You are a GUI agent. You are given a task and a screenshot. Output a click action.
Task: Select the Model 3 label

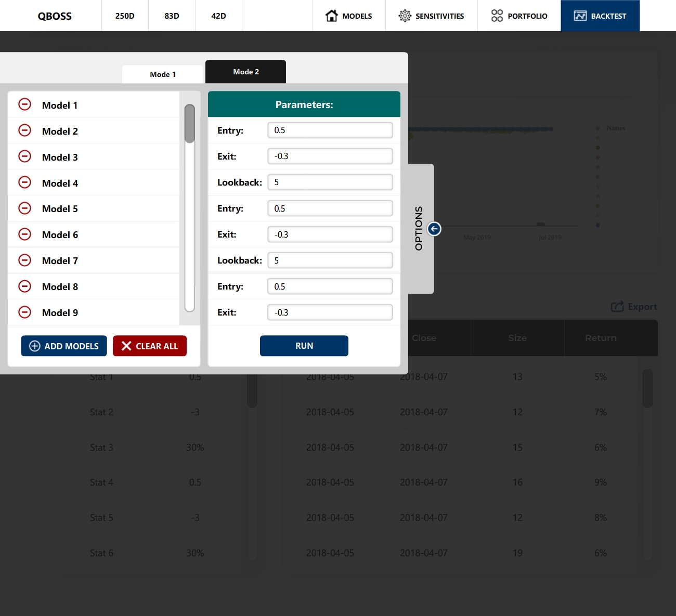pos(60,157)
